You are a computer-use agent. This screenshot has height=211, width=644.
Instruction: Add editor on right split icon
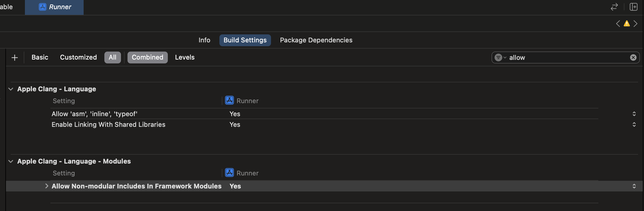click(634, 7)
